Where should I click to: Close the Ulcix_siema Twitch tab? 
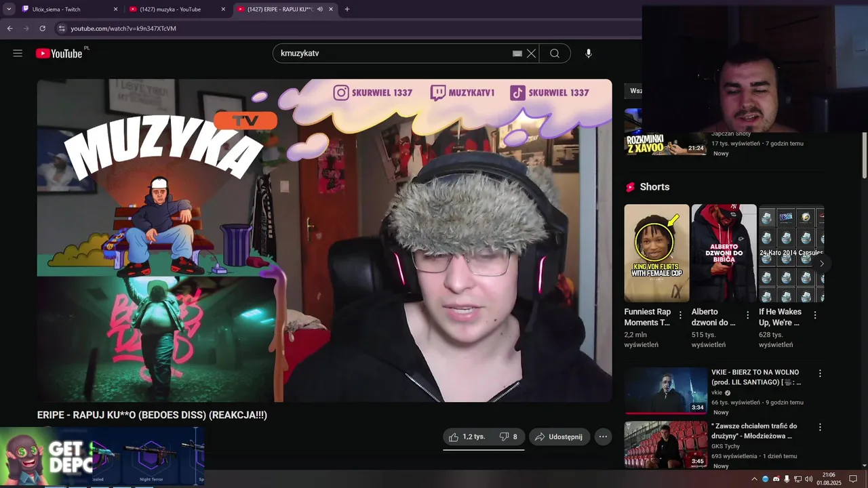tap(115, 9)
